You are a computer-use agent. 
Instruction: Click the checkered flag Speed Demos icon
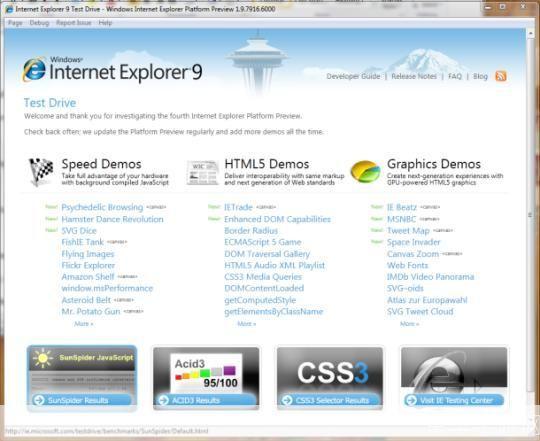click(x=41, y=171)
